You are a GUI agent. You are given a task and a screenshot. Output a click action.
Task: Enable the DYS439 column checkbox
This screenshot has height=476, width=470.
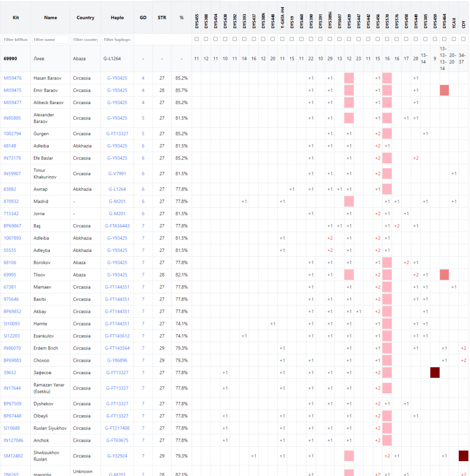click(349, 40)
